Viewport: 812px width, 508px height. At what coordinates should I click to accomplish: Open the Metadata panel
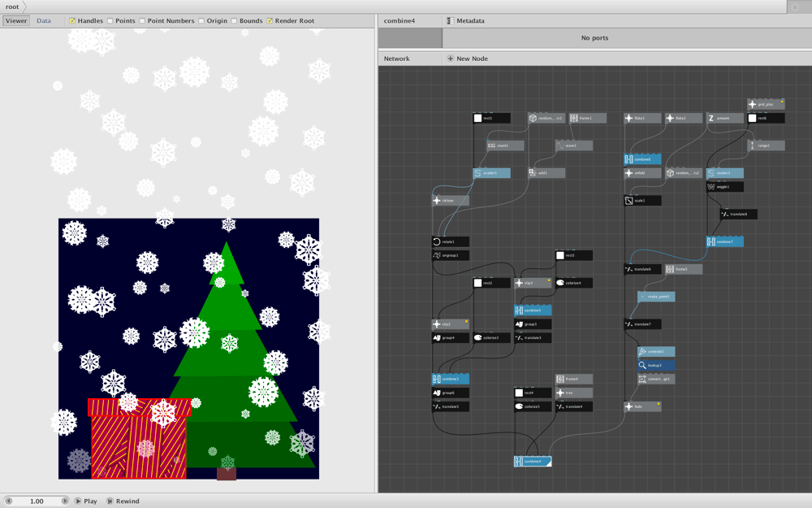pyautogui.click(x=465, y=21)
